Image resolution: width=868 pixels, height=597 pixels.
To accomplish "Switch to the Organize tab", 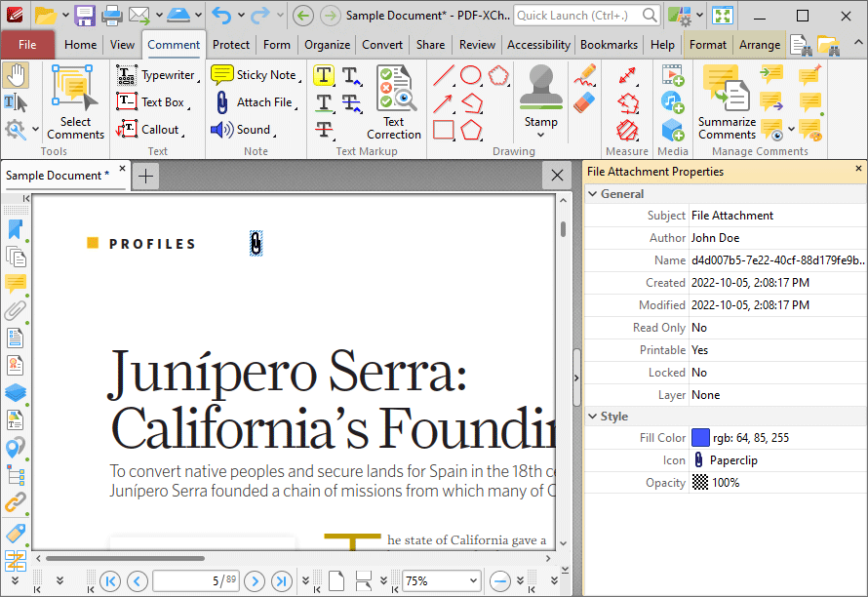I will pyautogui.click(x=327, y=45).
